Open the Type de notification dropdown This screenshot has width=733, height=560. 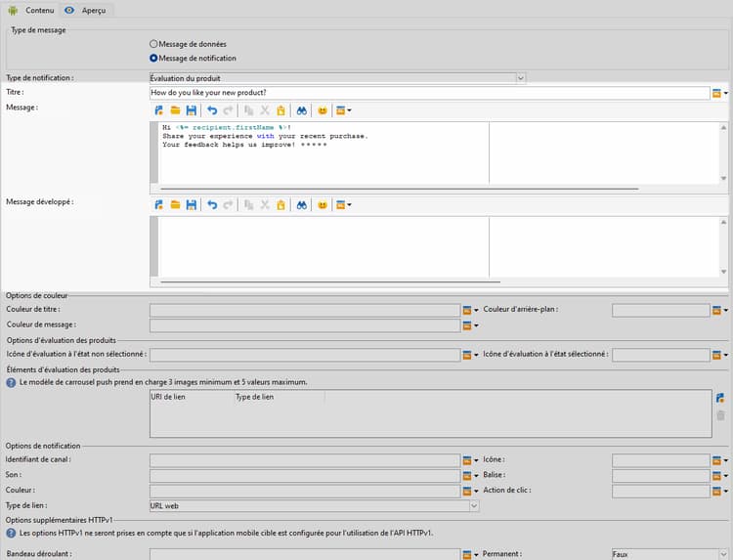click(521, 78)
